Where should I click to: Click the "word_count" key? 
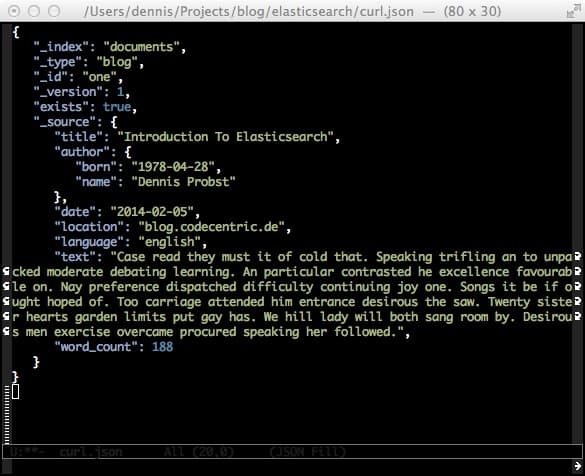click(96, 347)
